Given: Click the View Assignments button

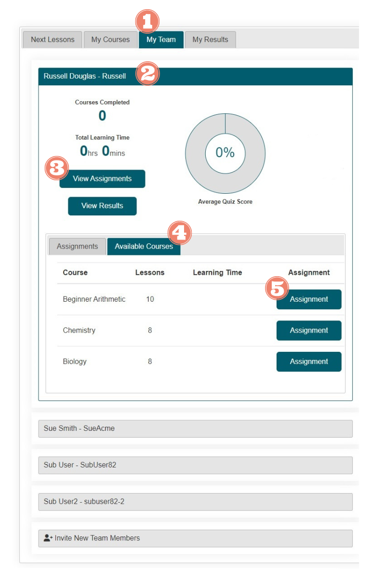Looking at the screenshot, I should (x=102, y=179).
